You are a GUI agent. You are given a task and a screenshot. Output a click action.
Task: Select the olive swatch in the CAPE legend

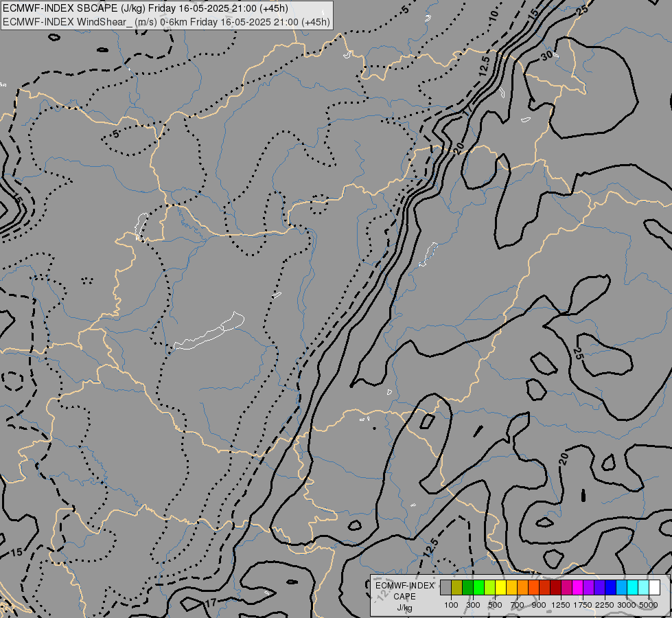tap(457, 588)
